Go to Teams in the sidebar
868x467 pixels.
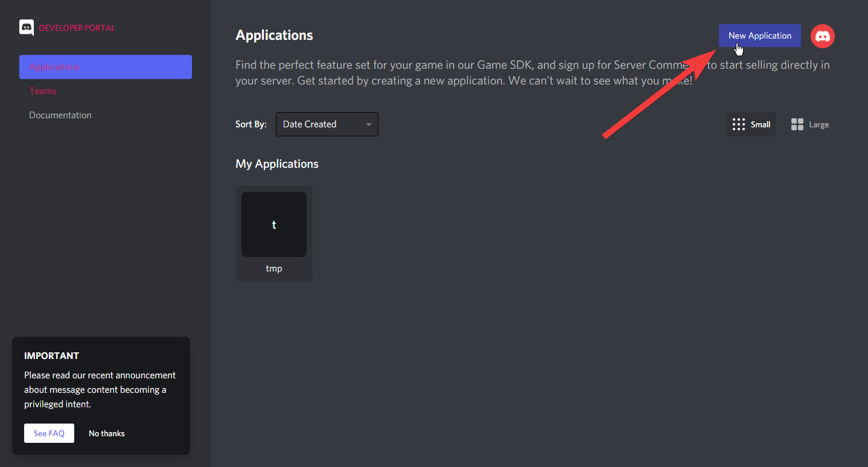tap(43, 91)
